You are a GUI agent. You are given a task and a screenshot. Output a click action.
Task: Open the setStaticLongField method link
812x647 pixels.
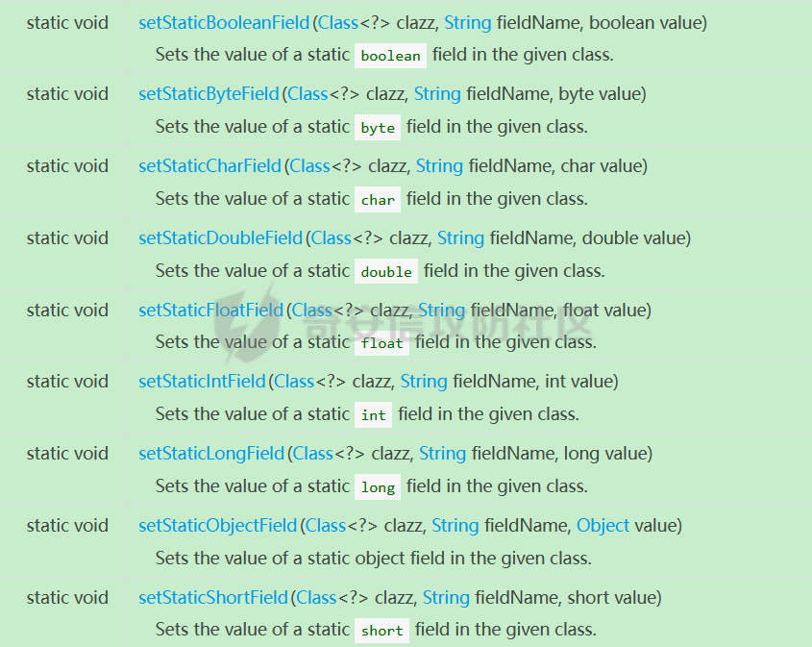[x=211, y=453]
